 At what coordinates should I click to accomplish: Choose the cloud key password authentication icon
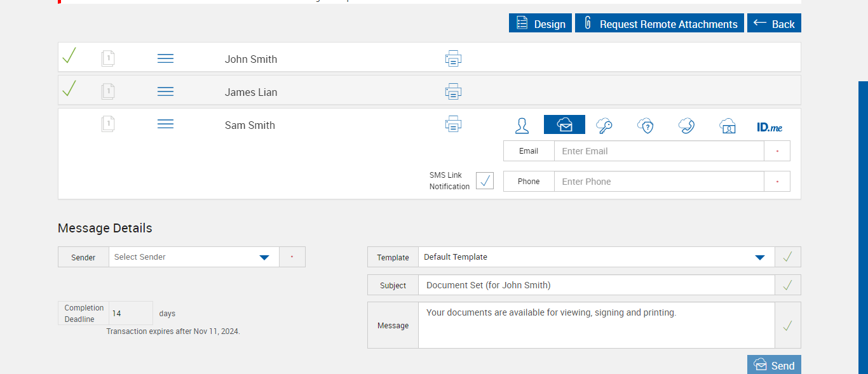point(604,125)
